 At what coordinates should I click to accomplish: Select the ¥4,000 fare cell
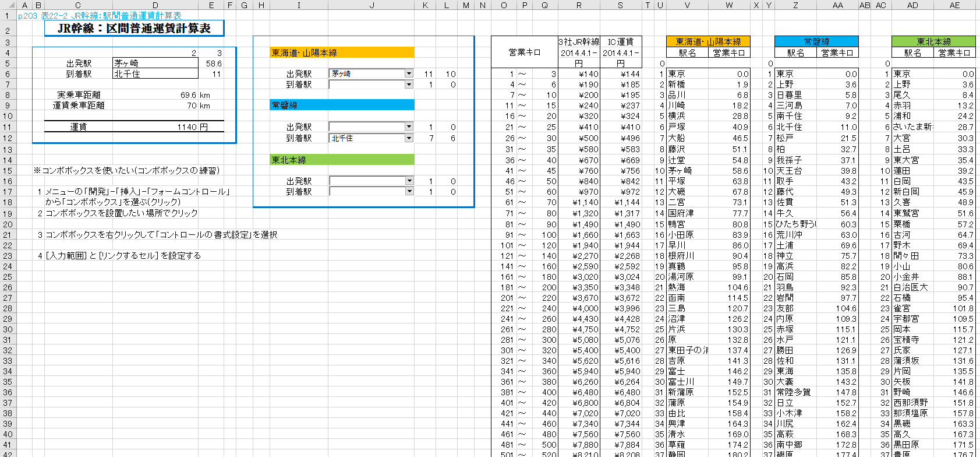pos(579,308)
